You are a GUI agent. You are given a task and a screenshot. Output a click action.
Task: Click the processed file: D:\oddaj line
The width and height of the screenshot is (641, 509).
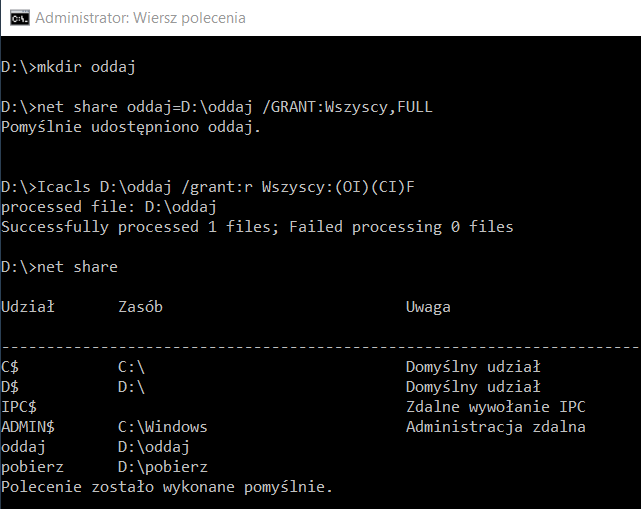coord(109,207)
